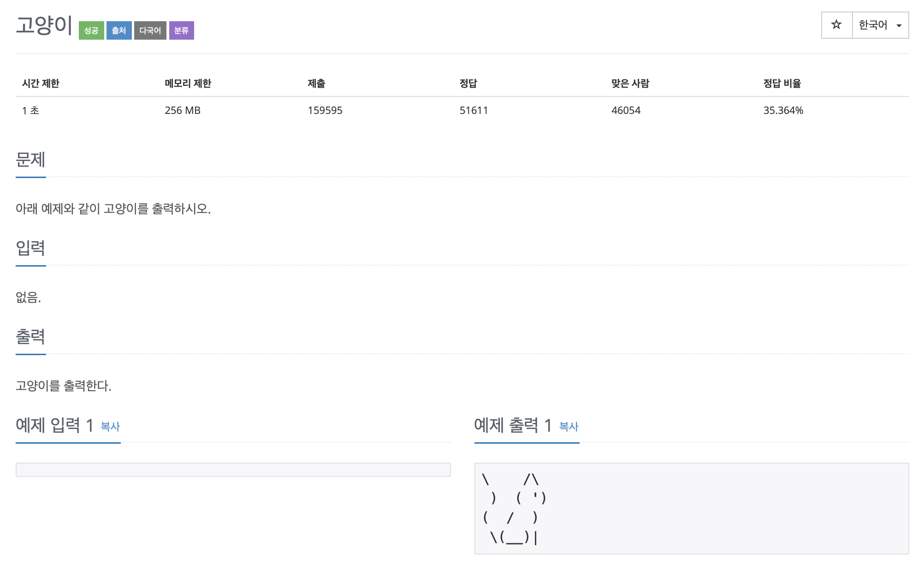Click the purple 분류 badge
Image resolution: width=924 pixels, height=571 pixels.
click(x=181, y=30)
